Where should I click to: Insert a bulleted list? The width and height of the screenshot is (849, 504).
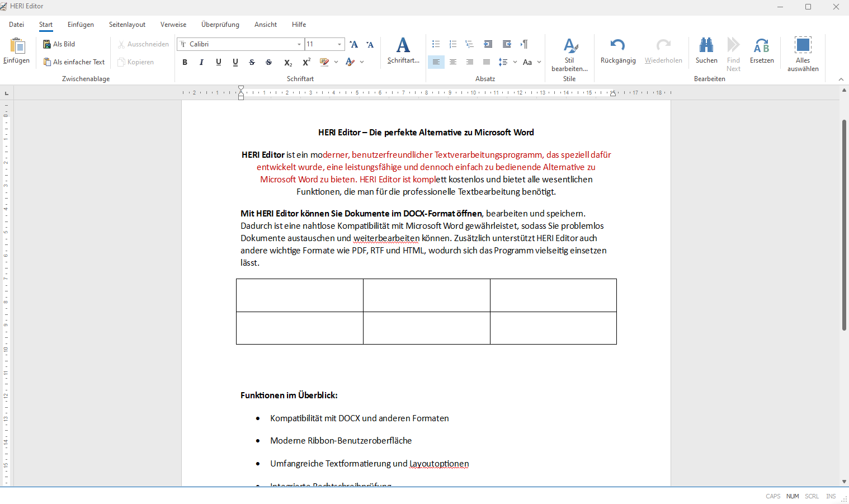point(436,44)
